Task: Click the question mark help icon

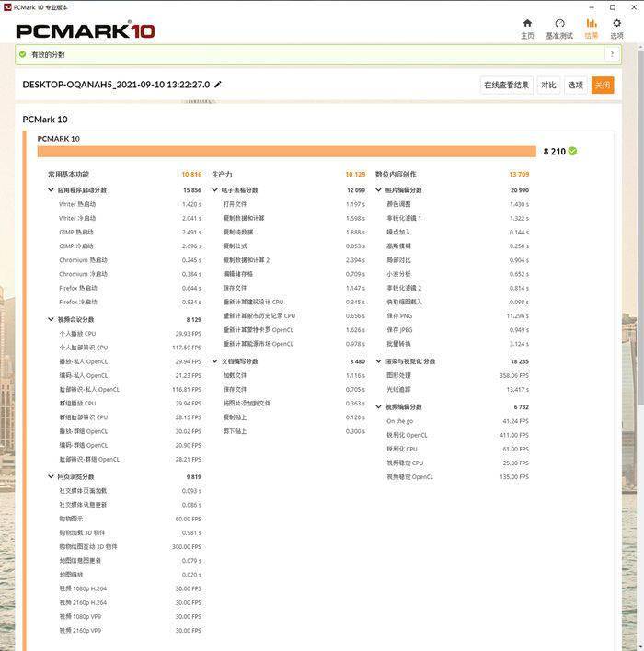Action: (612, 54)
